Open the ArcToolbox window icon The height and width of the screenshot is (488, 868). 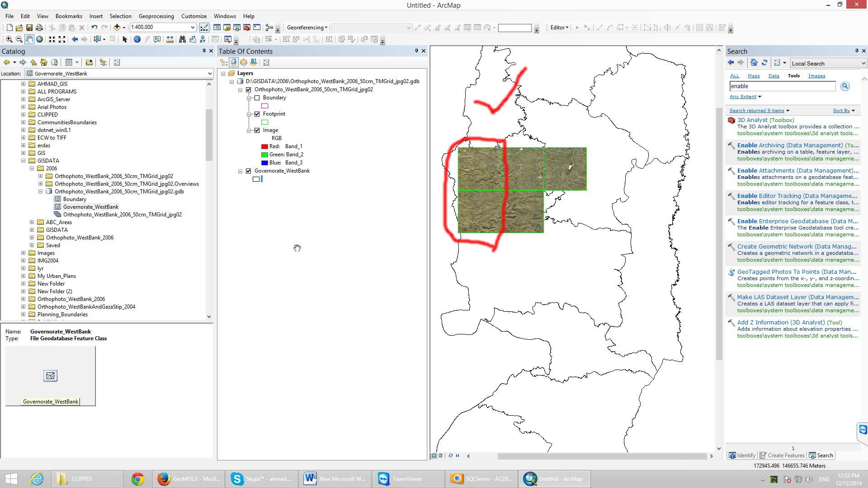tap(247, 28)
